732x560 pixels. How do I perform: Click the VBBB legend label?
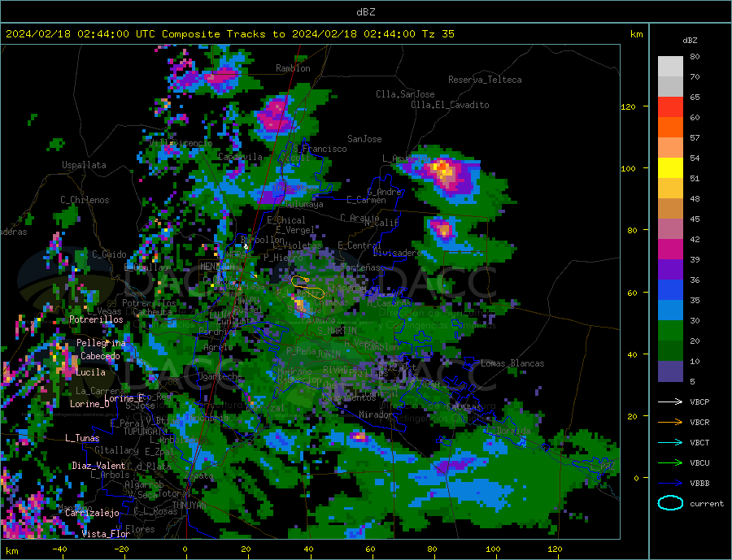(699, 484)
